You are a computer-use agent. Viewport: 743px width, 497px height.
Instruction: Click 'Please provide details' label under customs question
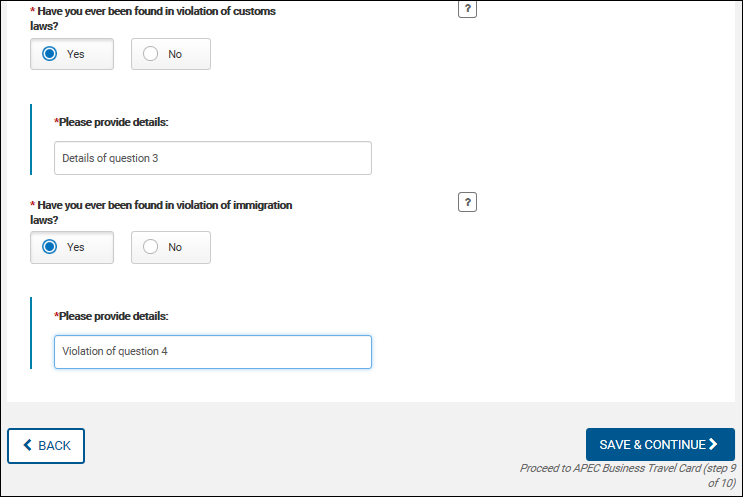(113, 122)
